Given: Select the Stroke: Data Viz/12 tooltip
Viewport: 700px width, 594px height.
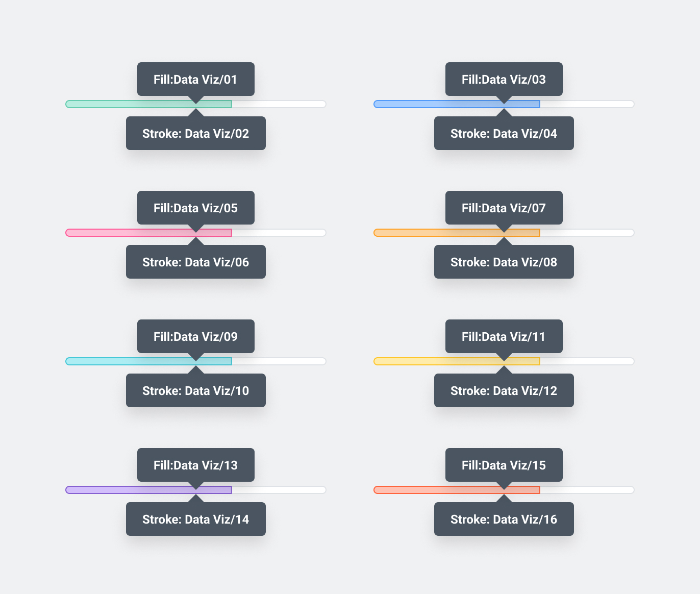Looking at the screenshot, I should 504,390.
